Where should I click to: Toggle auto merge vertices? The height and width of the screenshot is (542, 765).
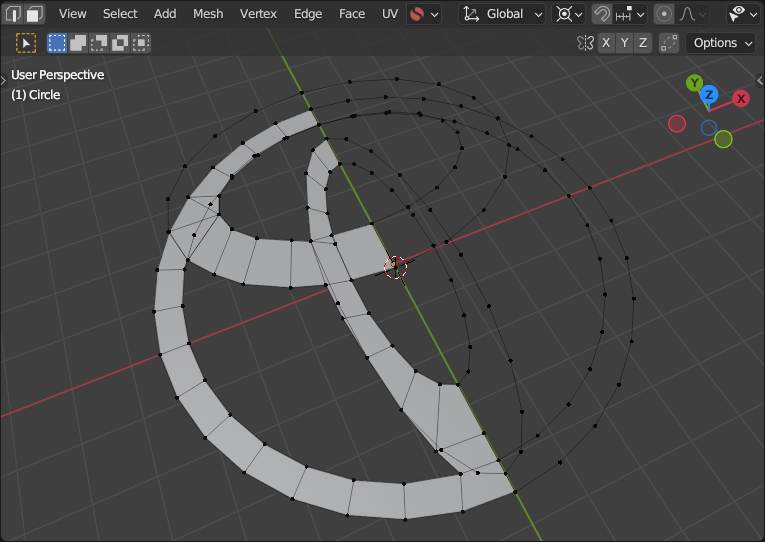pos(669,43)
